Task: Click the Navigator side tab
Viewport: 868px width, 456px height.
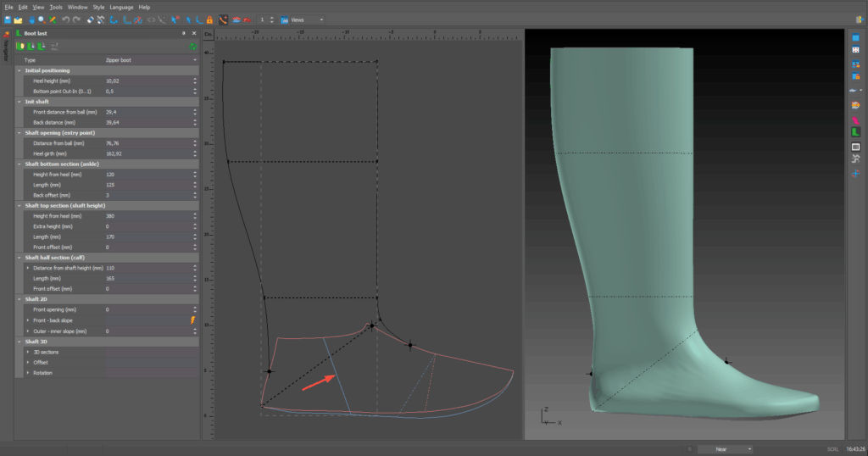Action: [8, 51]
